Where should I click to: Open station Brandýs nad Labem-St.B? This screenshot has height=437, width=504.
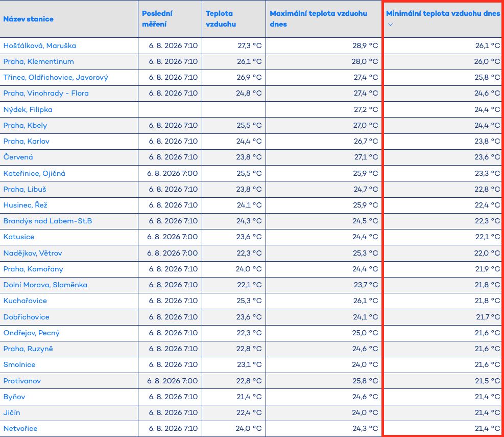(47, 221)
